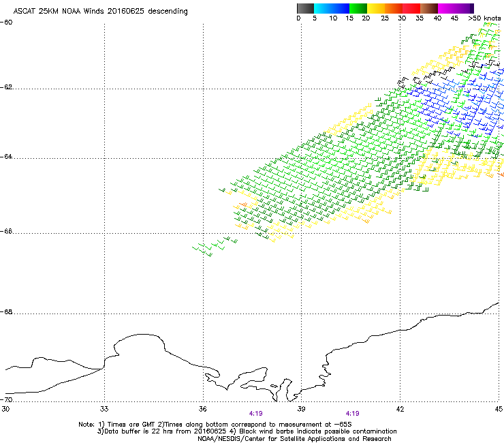Click the 36 longitude axis label

pos(203,409)
